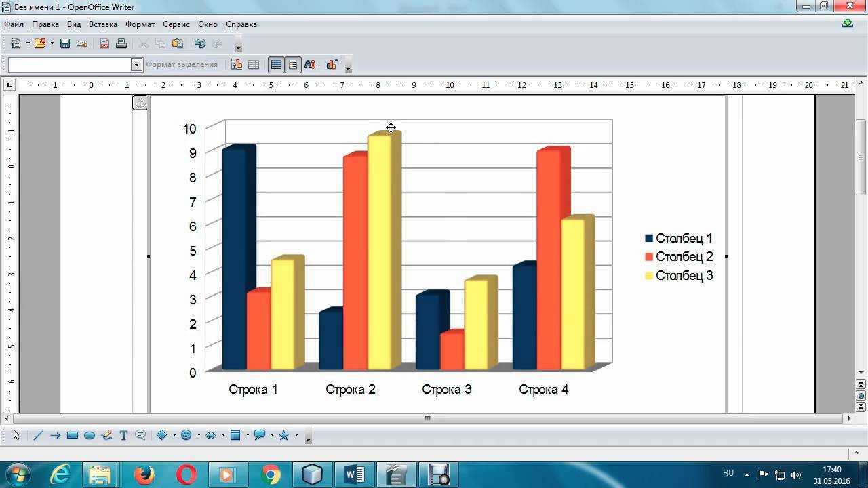
Task: Open the Формат menu
Action: [140, 24]
